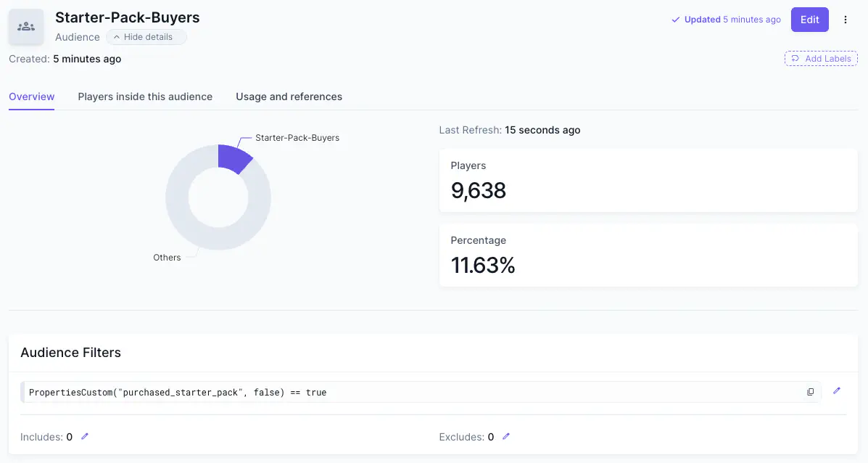The image size is (868, 463).
Task: Click the Starter-Pack-Buyers chart label
Action: tap(297, 138)
